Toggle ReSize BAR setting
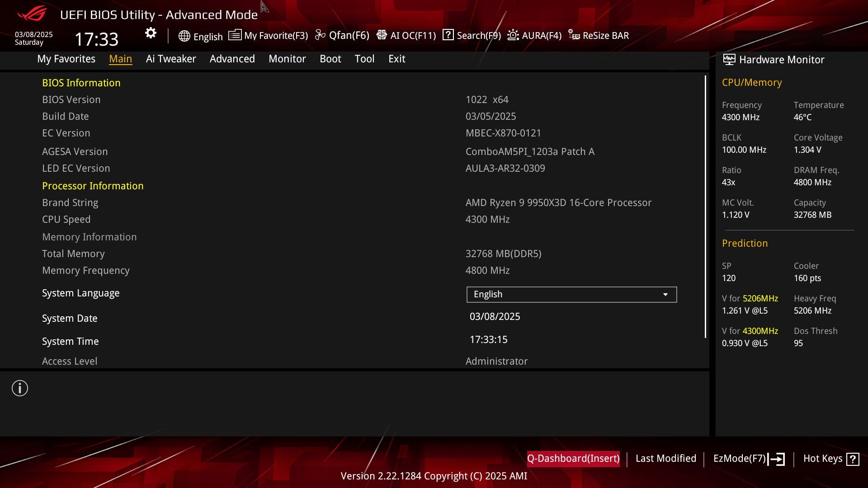The width and height of the screenshot is (868, 488). pyautogui.click(x=606, y=36)
